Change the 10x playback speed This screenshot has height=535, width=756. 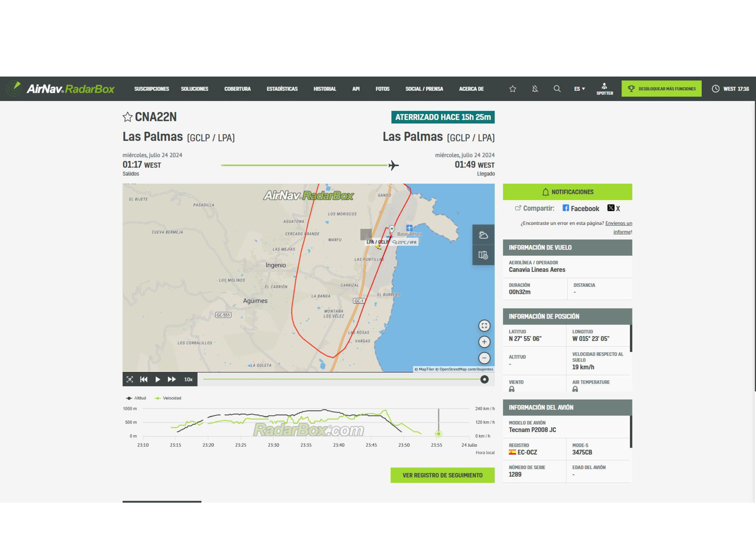(188, 380)
